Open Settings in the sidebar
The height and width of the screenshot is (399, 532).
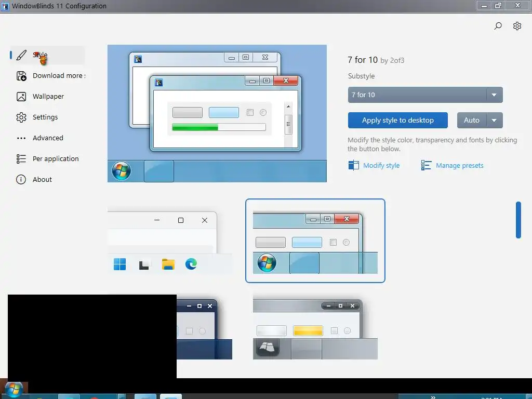(47, 117)
